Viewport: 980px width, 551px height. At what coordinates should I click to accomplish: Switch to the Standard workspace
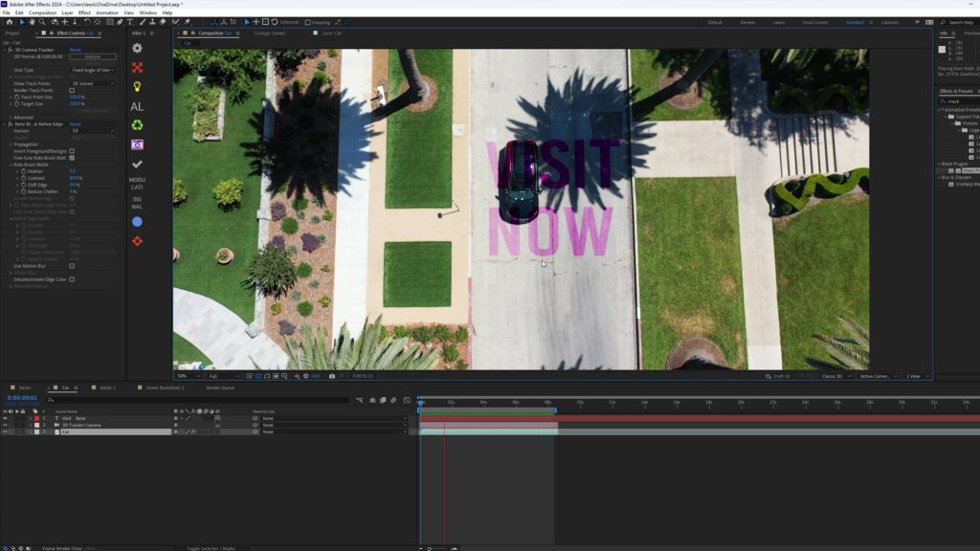point(855,23)
